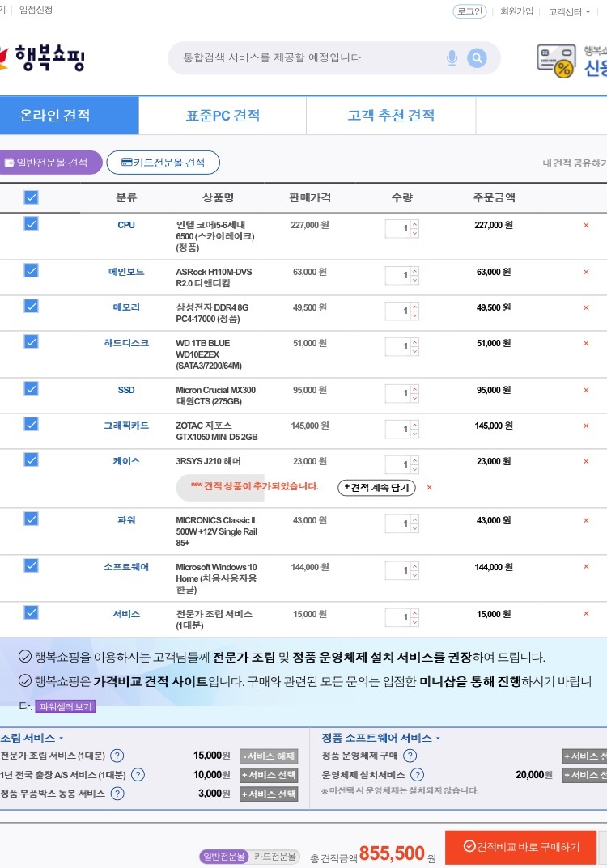Click the microphone voice search icon
Viewport: 607px width, 868px height.
452,58
